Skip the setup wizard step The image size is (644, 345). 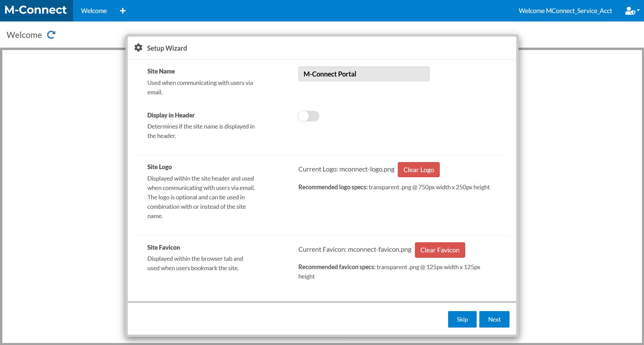click(462, 319)
